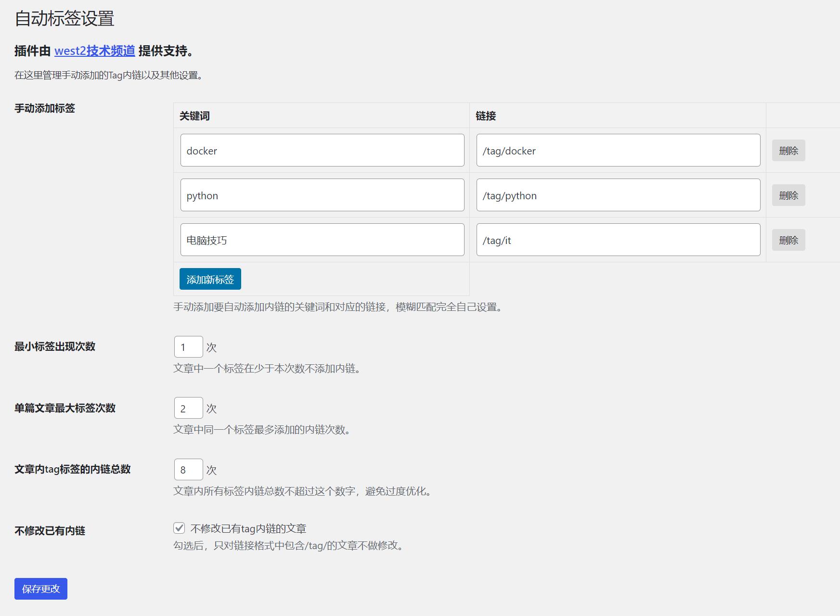Click the hint text starting with 勾选后
Viewport: 840px width, 616px height.
click(x=289, y=546)
